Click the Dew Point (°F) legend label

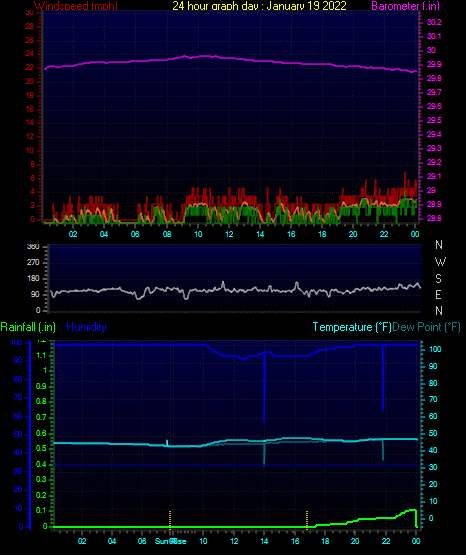pyautogui.click(x=426, y=327)
